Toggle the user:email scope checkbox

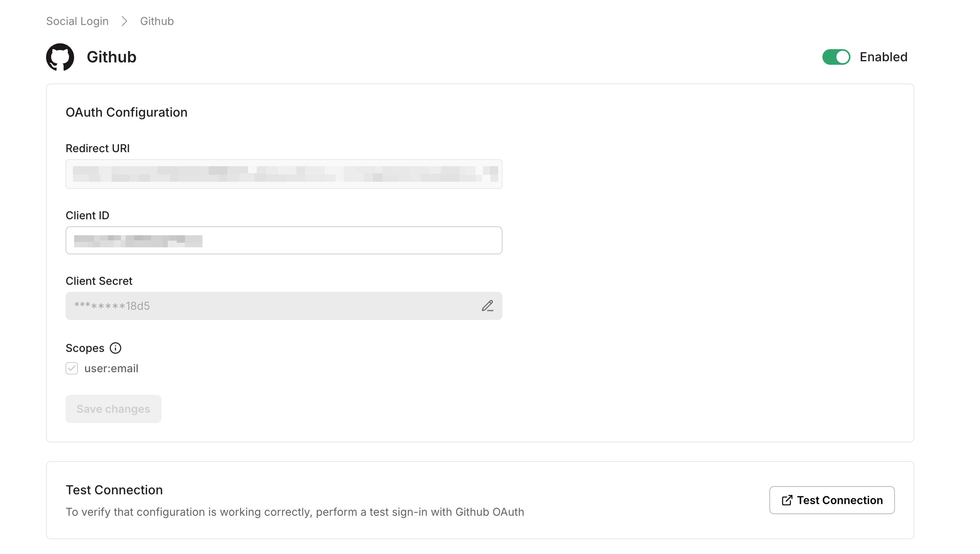tap(71, 368)
